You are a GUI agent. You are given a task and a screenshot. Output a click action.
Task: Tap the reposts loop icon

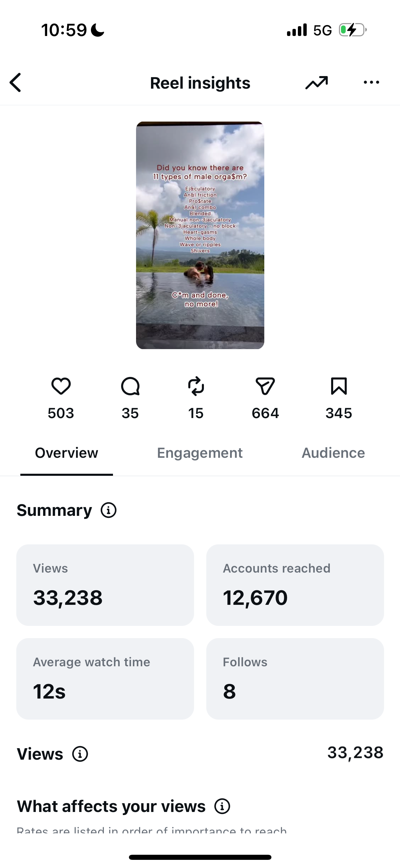(x=196, y=386)
